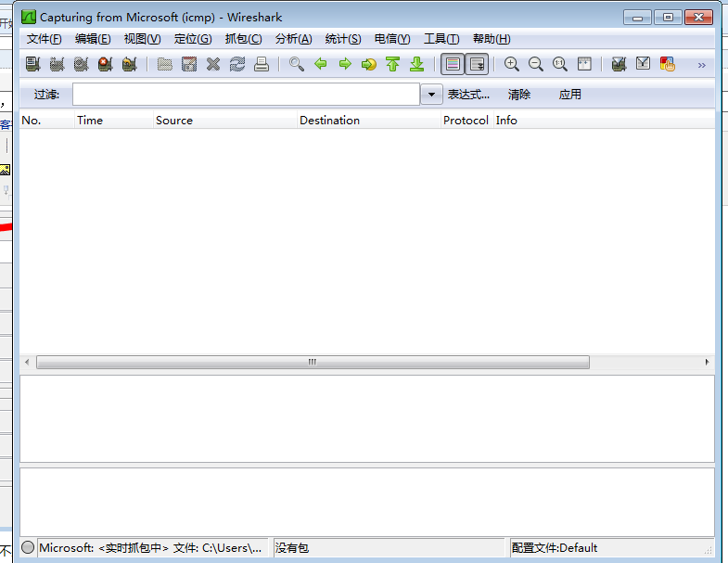Open capture options from the toolbar
Viewport: 728px width, 563px height.
(57, 64)
